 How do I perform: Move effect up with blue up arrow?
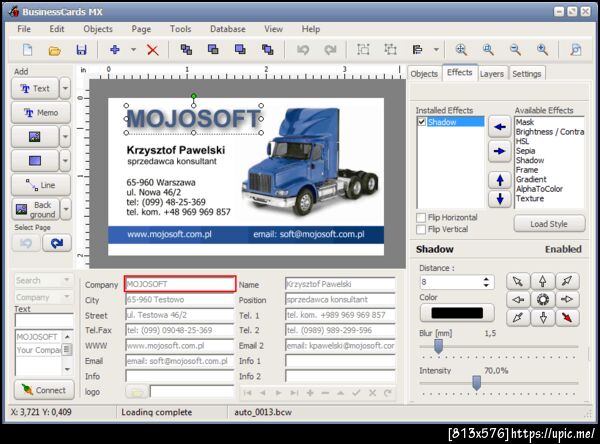[500, 180]
